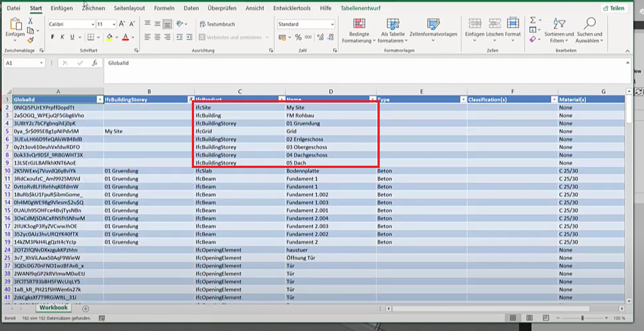Viewport: 644px width, 331px height.
Task: Click the fill down icon in Bearbeiten
Action: [x=532, y=30]
